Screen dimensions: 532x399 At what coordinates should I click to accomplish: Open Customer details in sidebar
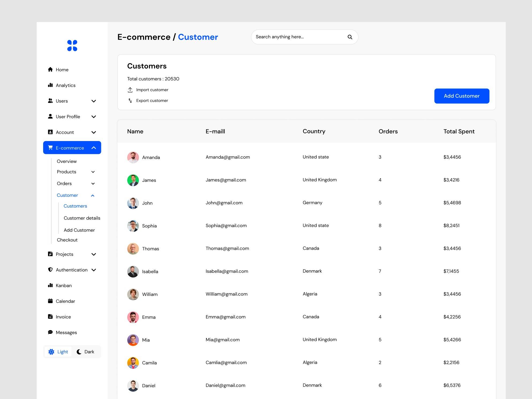82,218
